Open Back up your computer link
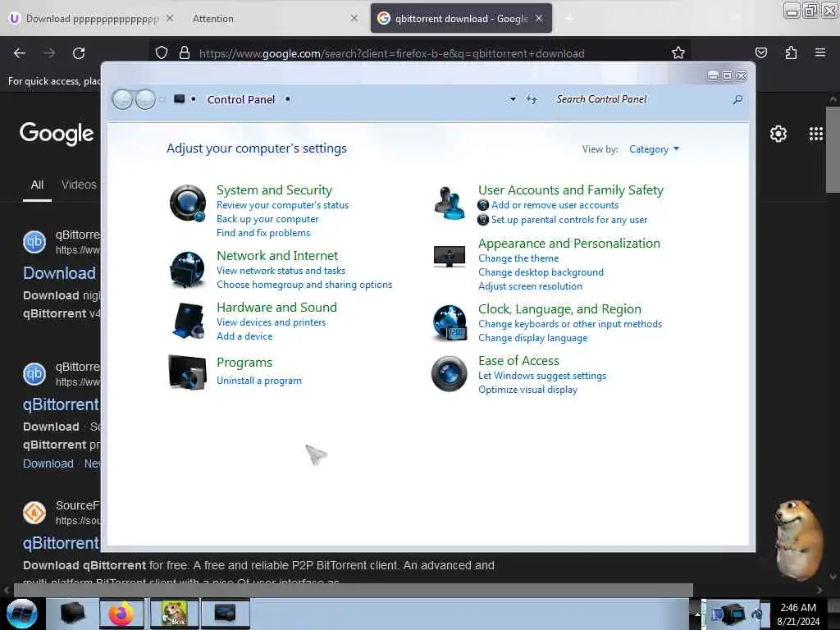The image size is (840, 630). click(267, 219)
